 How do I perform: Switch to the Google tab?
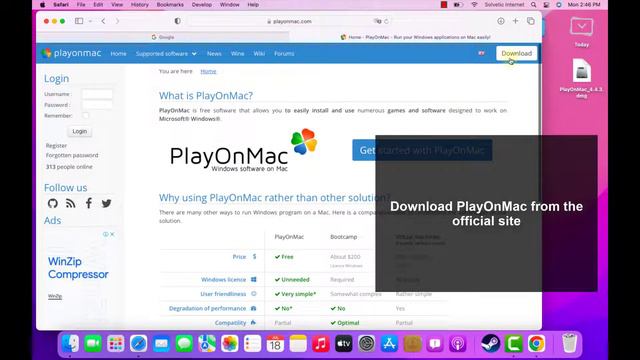tap(162, 37)
